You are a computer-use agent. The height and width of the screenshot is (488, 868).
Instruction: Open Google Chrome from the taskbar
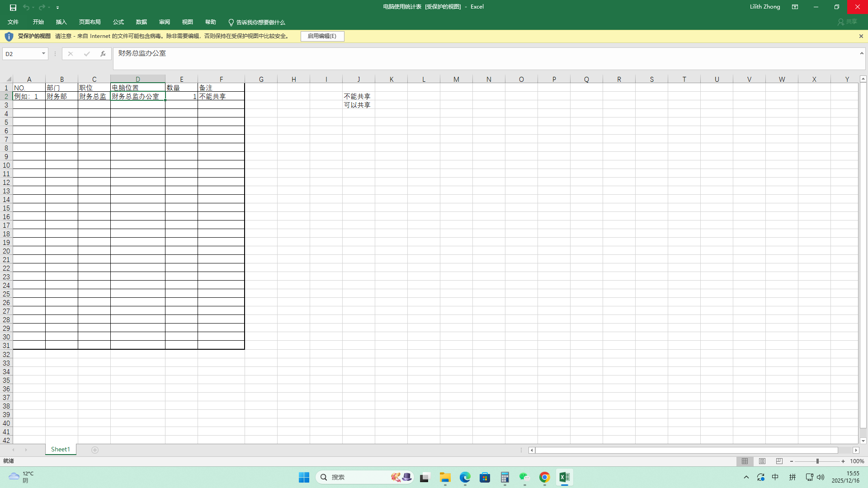tap(544, 477)
